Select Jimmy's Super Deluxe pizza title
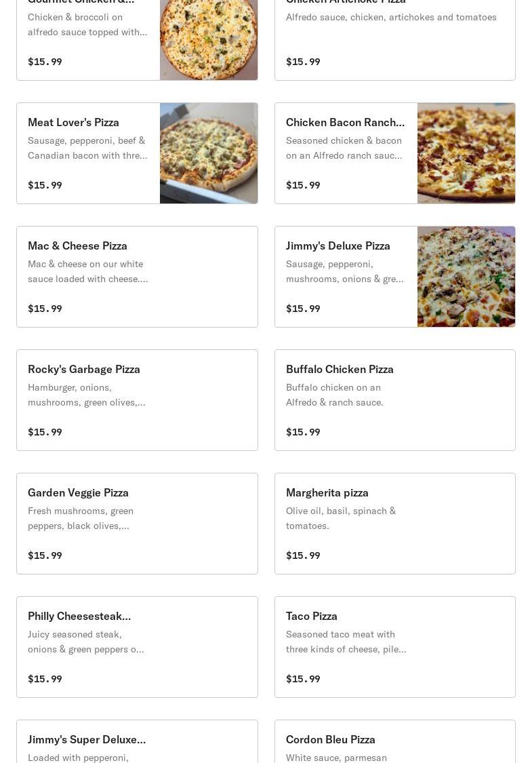532x763 pixels. 87,739
